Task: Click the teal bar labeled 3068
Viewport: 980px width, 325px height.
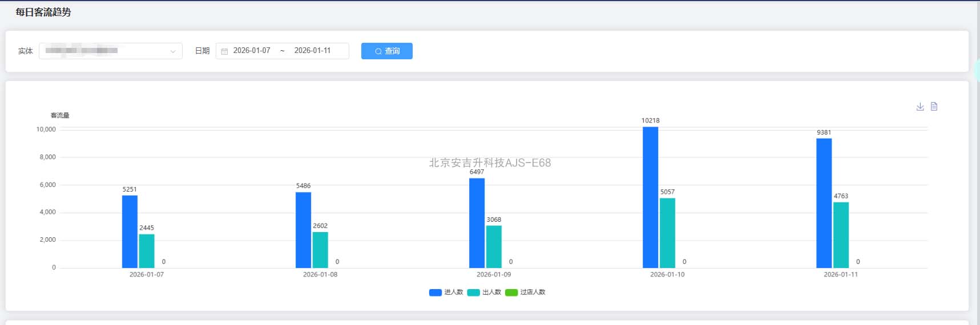Action: [494, 246]
